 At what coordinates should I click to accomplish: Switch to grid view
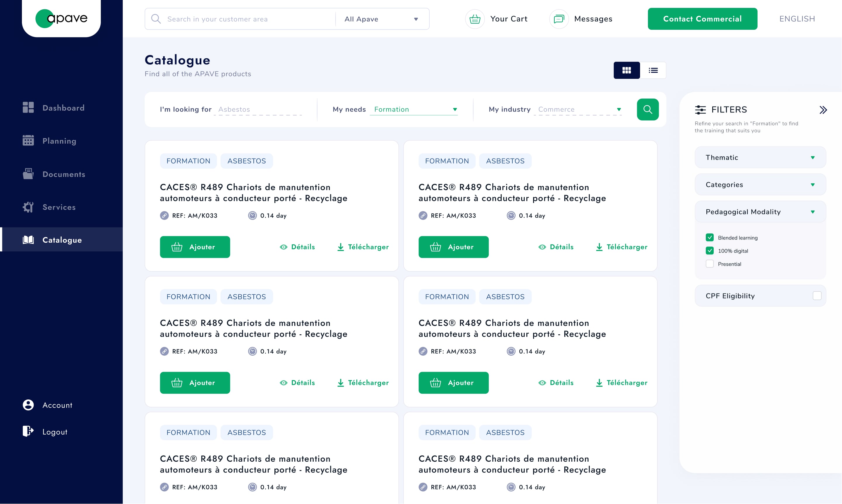tap(627, 70)
